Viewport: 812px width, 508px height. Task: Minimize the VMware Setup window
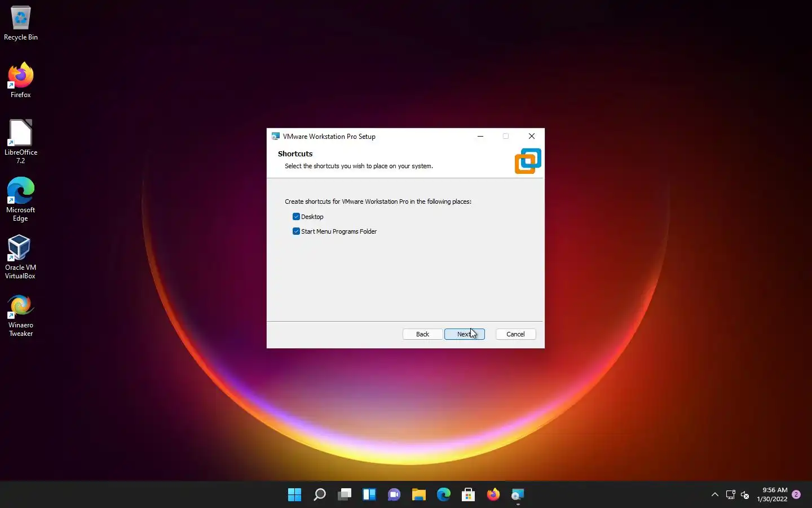[480, 136]
